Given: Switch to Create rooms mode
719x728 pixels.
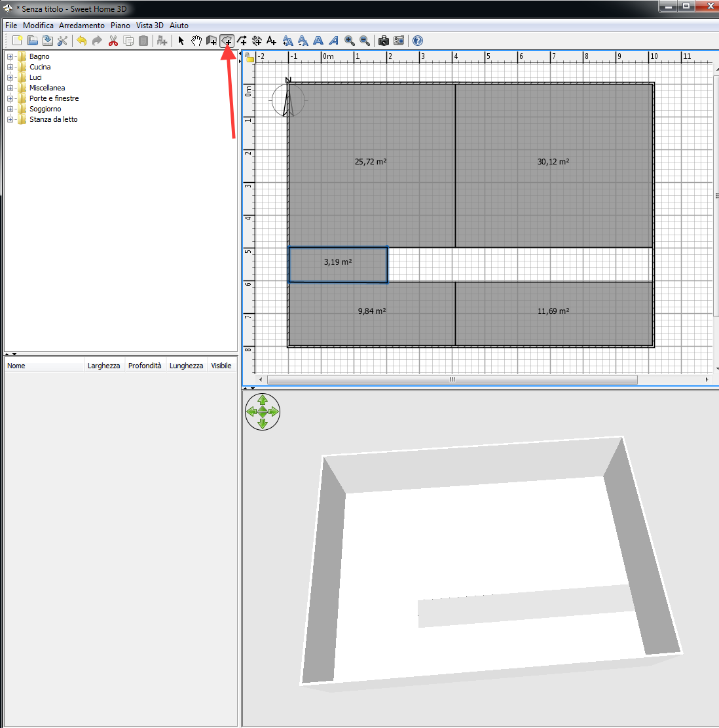Looking at the screenshot, I should (227, 41).
